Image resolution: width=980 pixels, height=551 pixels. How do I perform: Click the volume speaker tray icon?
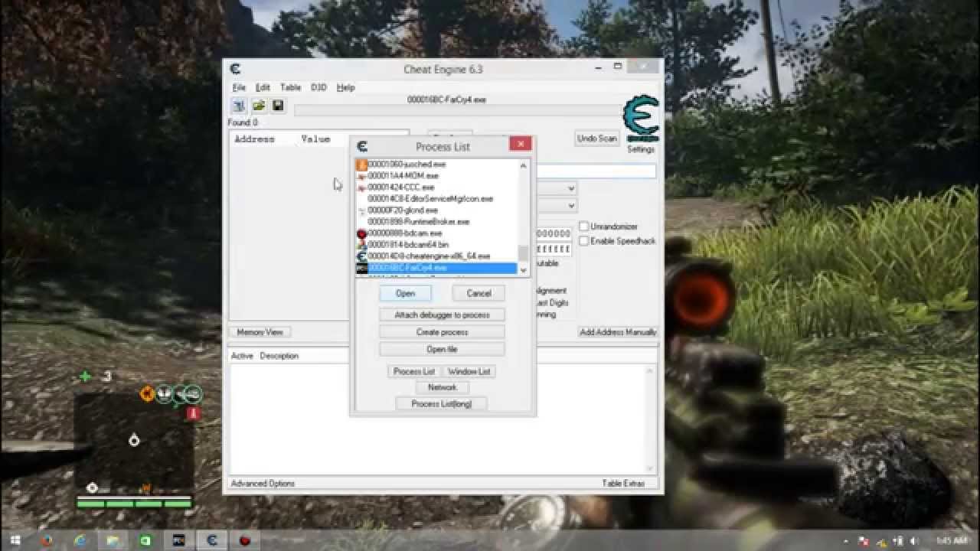914,540
